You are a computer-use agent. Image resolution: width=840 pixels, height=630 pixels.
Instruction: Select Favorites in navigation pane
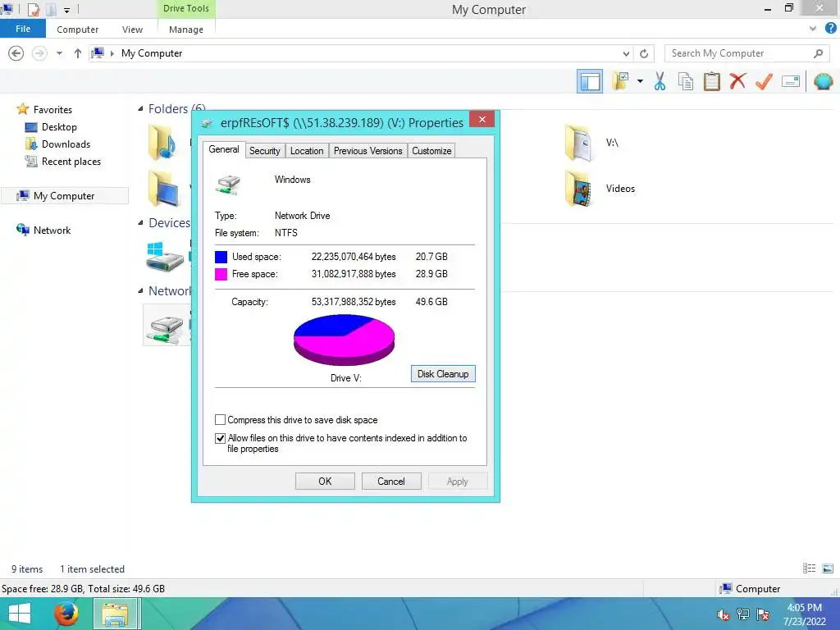point(52,109)
